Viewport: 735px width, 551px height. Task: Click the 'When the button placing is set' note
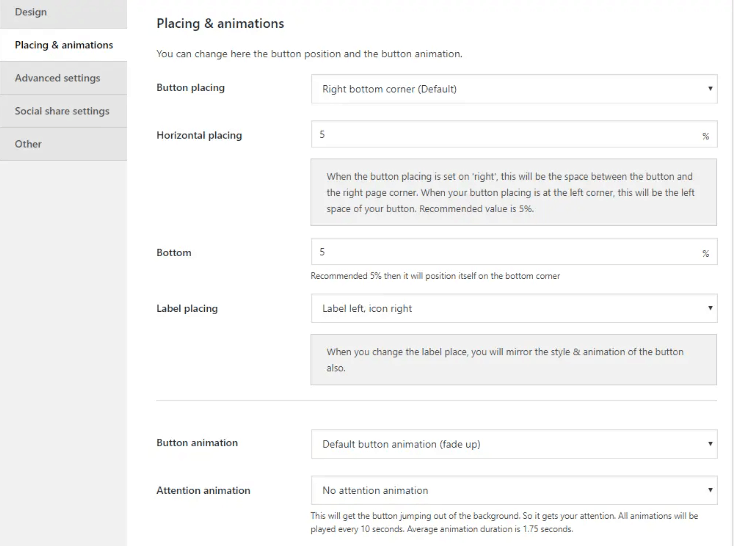click(x=513, y=192)
